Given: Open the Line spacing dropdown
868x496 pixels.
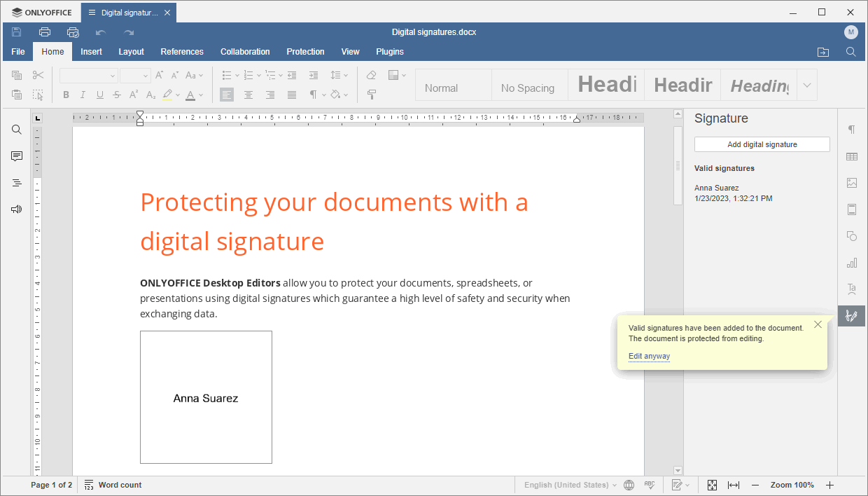Looking at the screenshot, I should pyautogui.click(x=338, y=75).
